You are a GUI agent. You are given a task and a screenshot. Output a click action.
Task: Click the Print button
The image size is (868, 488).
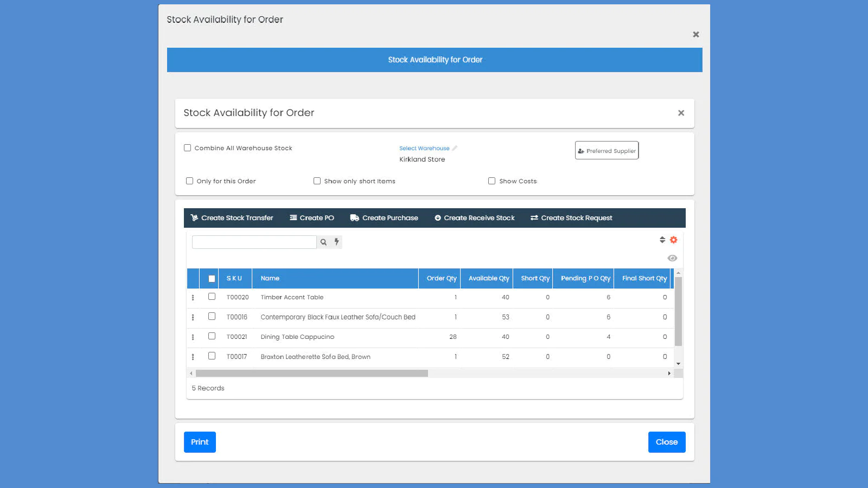(200, 442)
